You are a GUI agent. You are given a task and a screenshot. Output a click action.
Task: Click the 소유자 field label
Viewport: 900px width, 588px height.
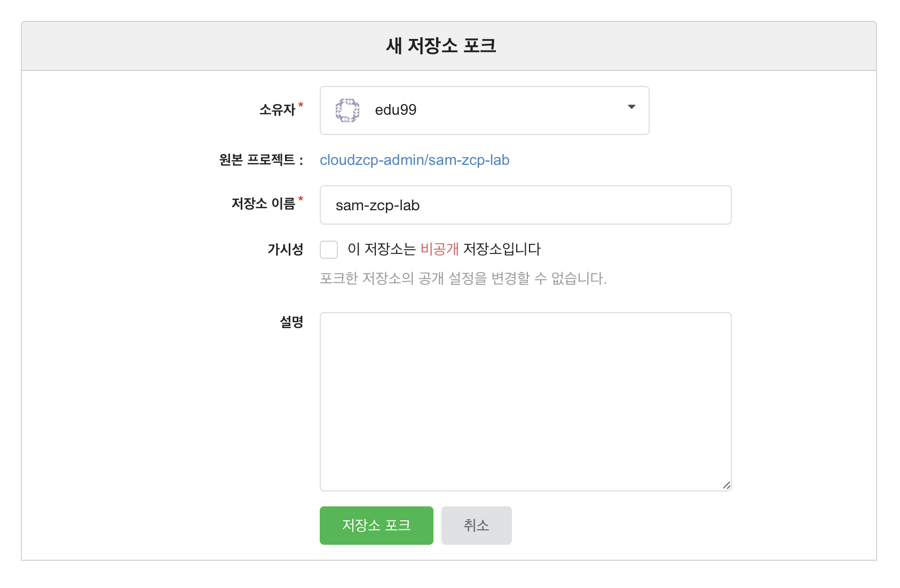coord(277,110)
